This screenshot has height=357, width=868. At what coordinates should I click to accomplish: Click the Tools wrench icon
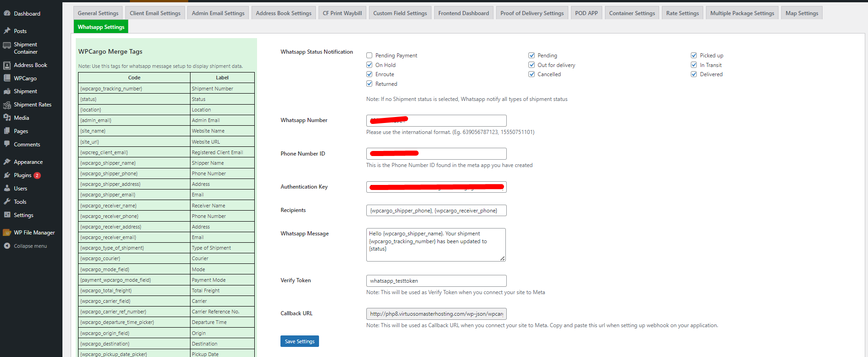click(x=7, y=202)
